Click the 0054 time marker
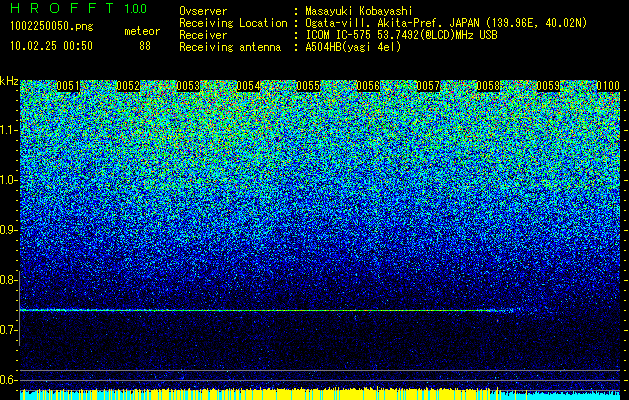Screen dimensions: 629x400 pos(248,86)
